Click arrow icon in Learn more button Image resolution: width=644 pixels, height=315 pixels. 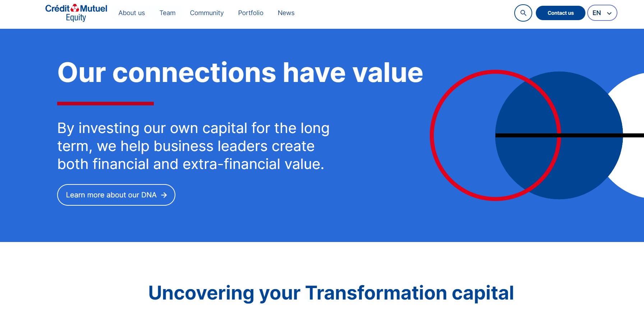click(x=164, y=195)
